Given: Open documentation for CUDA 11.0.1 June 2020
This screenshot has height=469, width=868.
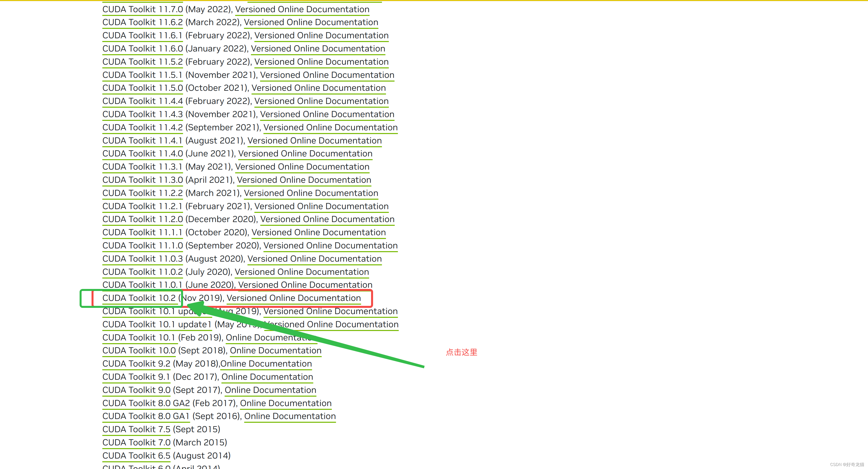Looking at the screenshot, I should pyautogui.click(x=305, y=285).
